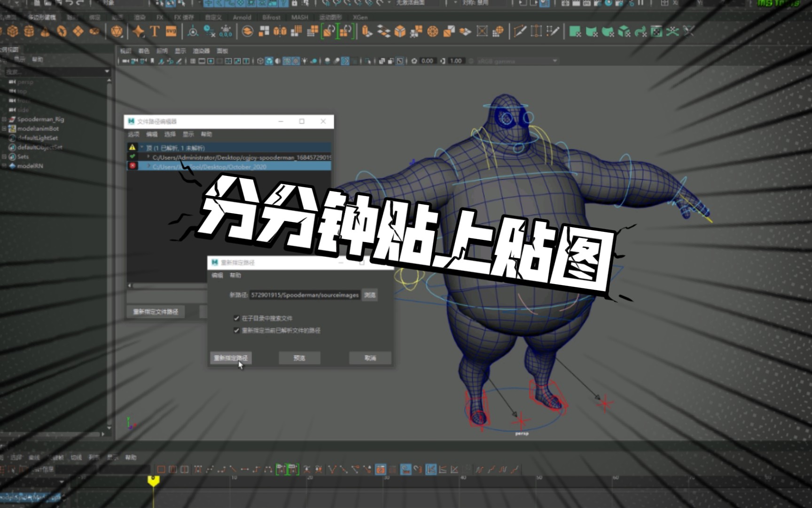The width and height of the screenshot is (812, 508).
Task: Select the Multi-Cut knife tool
Action: click(x=520, y=32)
